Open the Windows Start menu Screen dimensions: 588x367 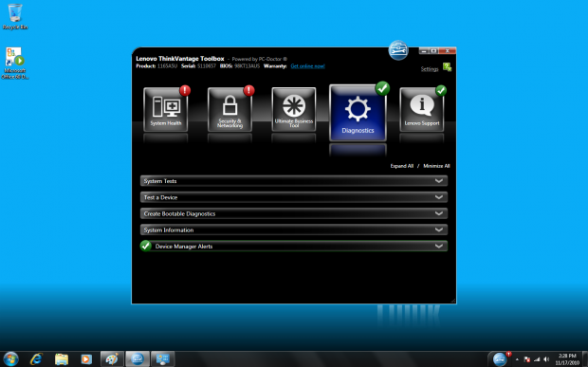[10, 359]
